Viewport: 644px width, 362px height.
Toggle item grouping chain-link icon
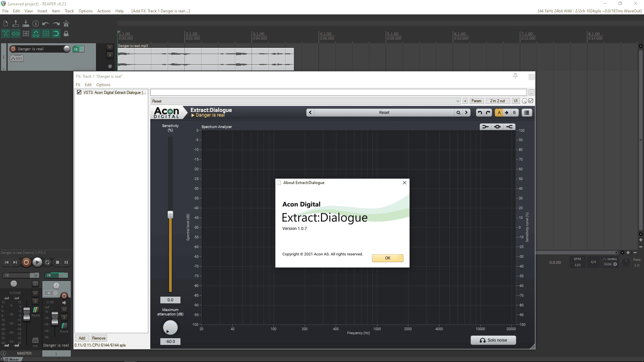[15, 34]
